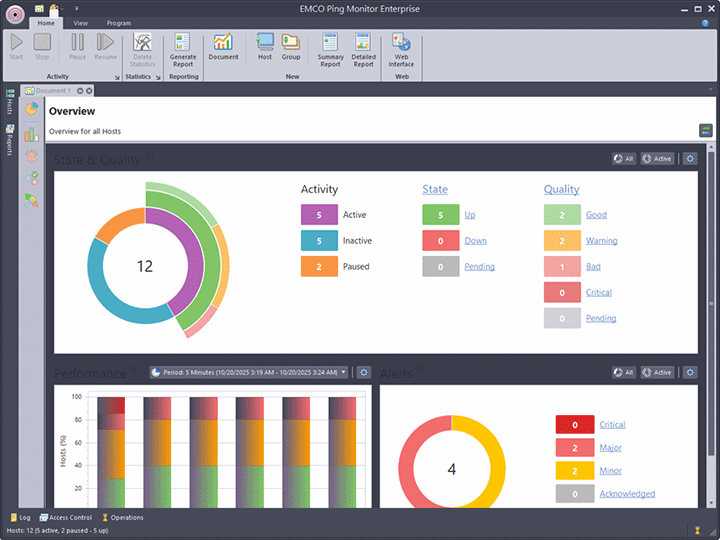720x540 pixels.
Task: Click the hourglass icon in status bar
Action: (697, 530)
